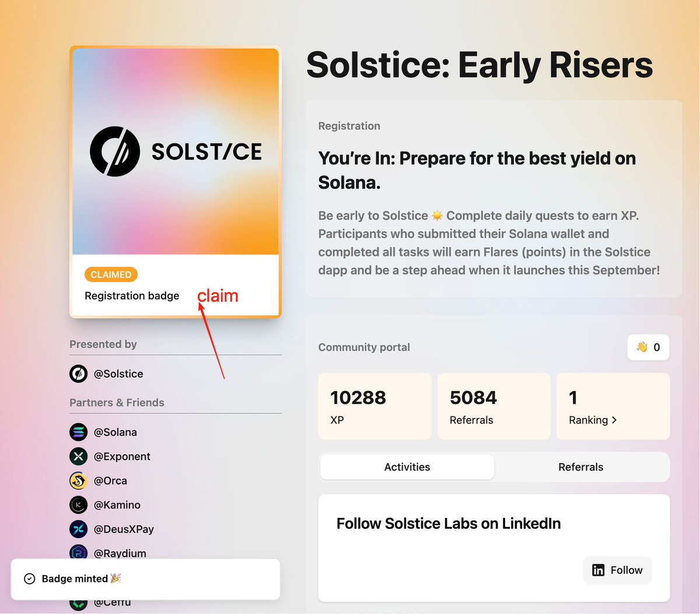The image size is (700, 614).
Task: Open the @Solstice presenter link
Action: pos(118,374)
